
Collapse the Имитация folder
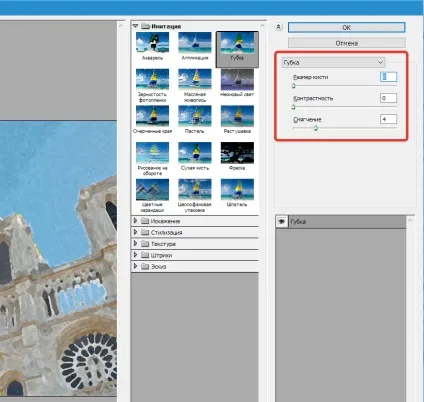tap(135, 26)
